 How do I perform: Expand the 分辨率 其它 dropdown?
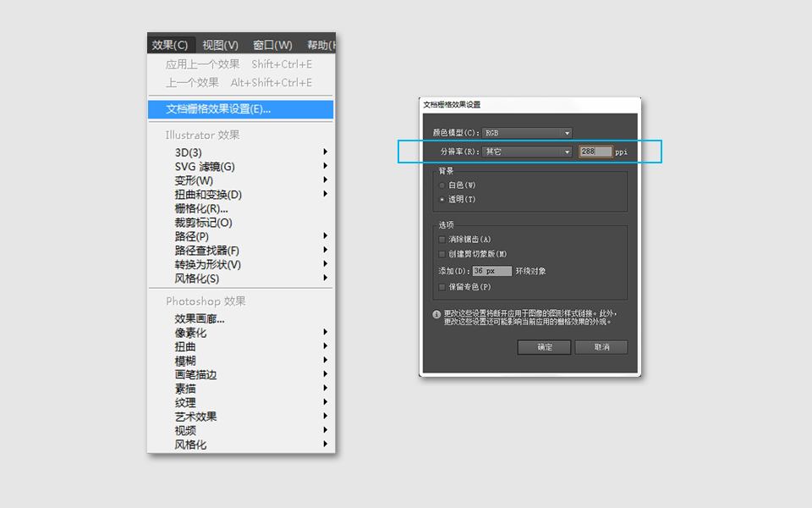527,152
